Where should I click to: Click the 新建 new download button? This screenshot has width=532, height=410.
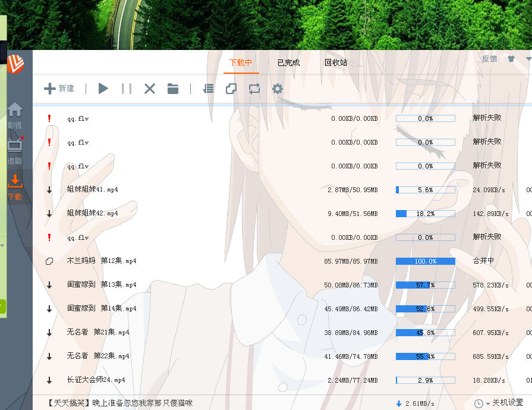point(59,89)
